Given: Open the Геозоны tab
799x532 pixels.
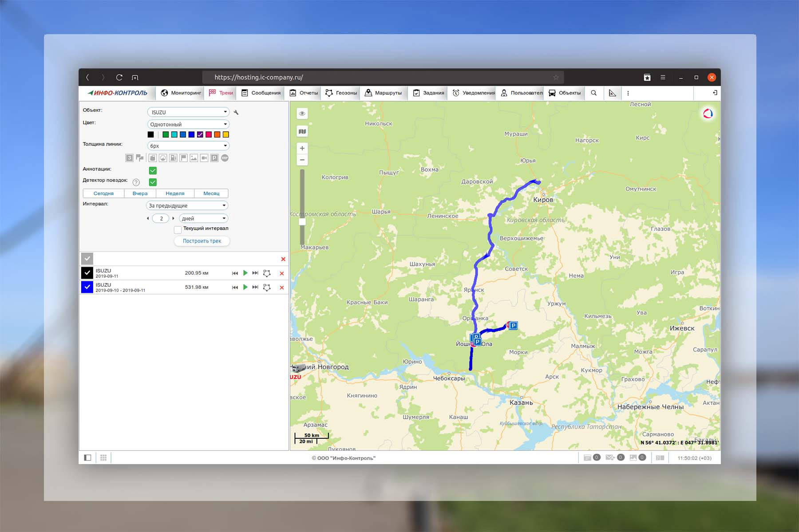Looking at the screenshot, I should [x=341, y=93].
